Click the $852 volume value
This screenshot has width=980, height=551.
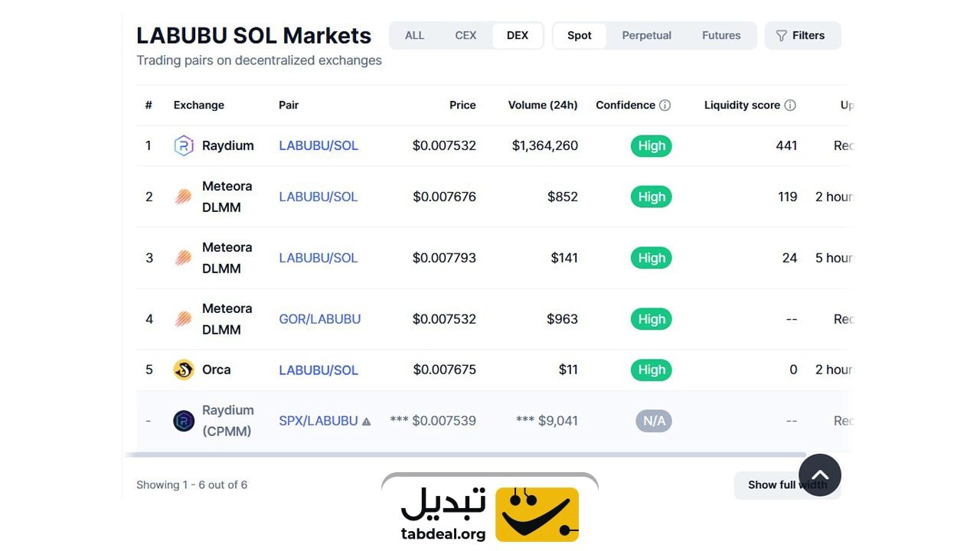pos(563,197)
